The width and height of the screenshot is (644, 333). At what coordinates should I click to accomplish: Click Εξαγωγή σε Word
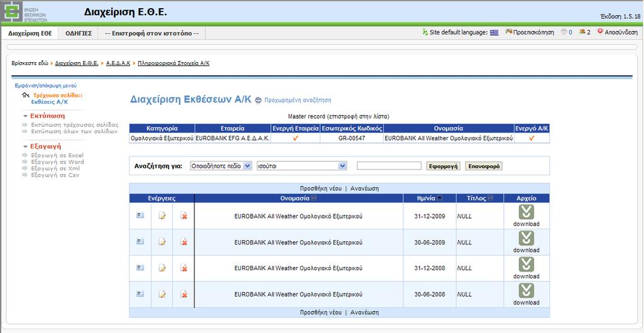(57, 162)
